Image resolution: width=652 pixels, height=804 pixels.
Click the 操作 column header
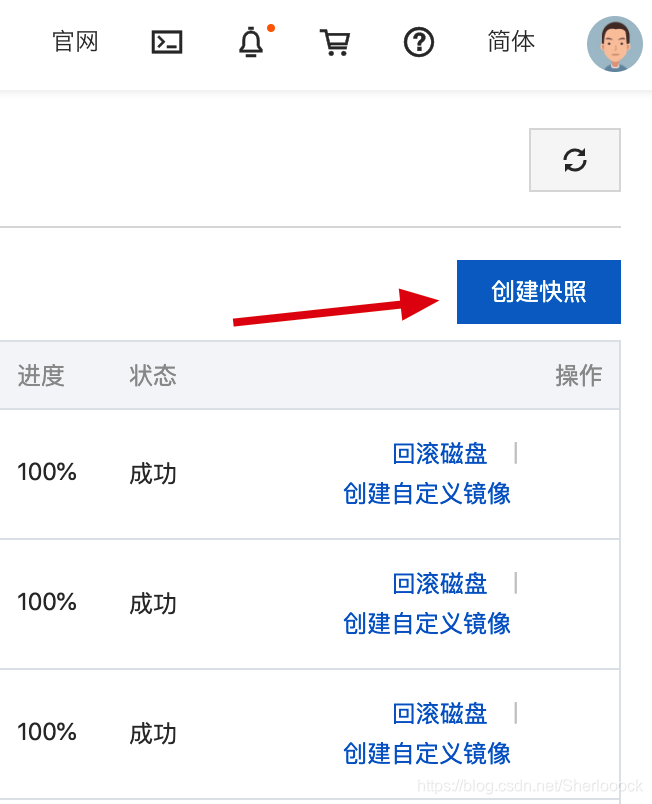click(579, 375)
